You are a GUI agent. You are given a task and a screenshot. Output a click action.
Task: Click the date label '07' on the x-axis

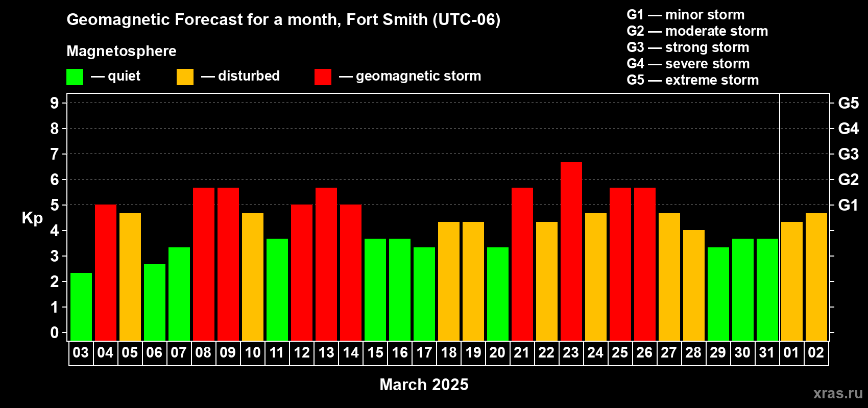[179, 353]
